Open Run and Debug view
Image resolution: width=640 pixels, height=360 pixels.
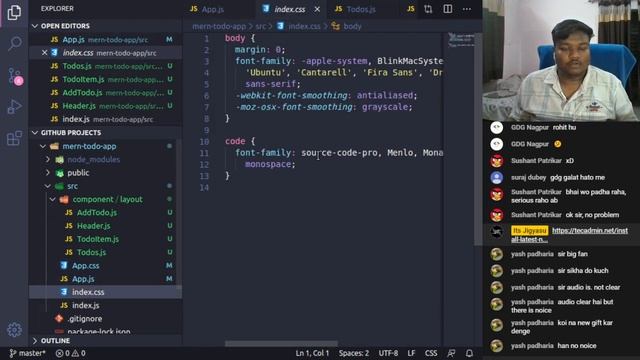click(14, 107)
